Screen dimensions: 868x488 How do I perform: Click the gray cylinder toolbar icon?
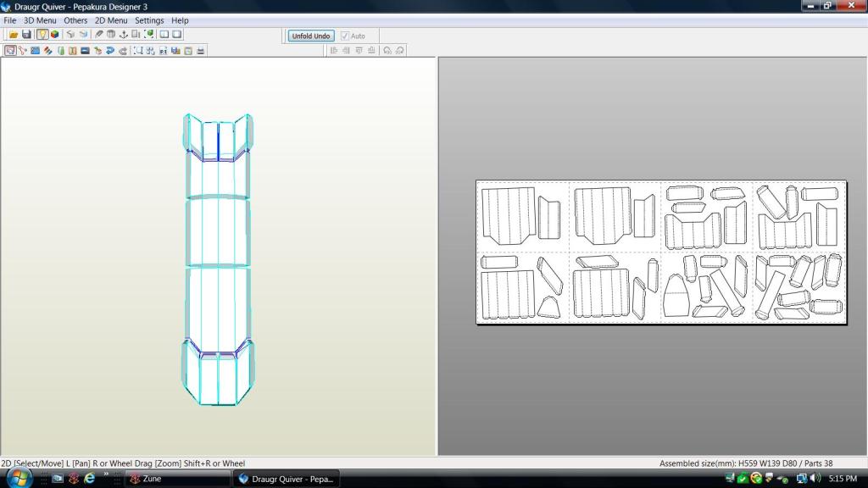click(x=111, y=34)
